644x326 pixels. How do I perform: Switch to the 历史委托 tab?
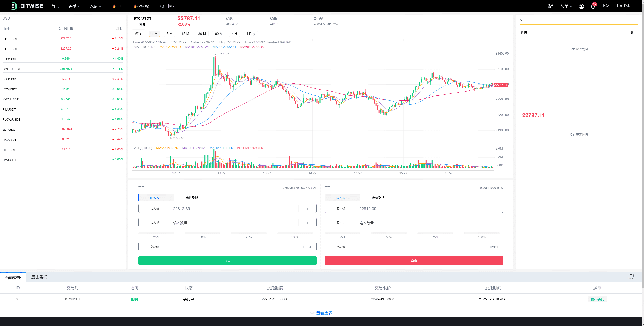pos(39,277)
